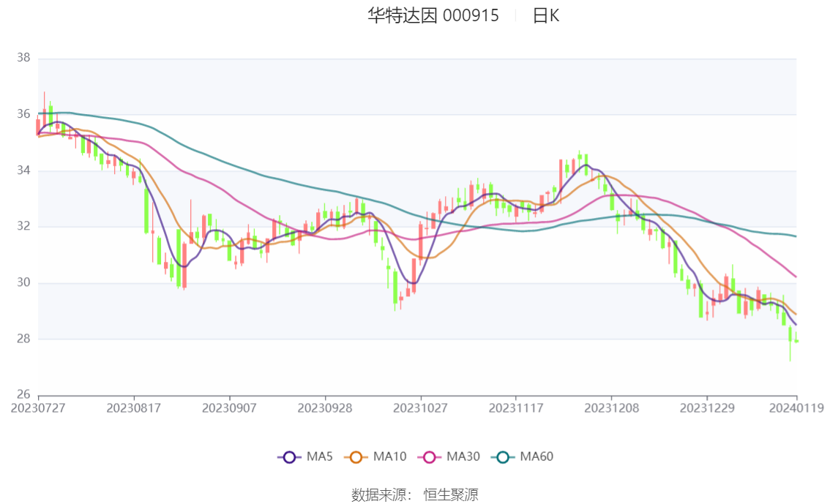This screenshot has height=504, width=830.
Task: Click the 20230727 date axis label
Action: (38, 408)
